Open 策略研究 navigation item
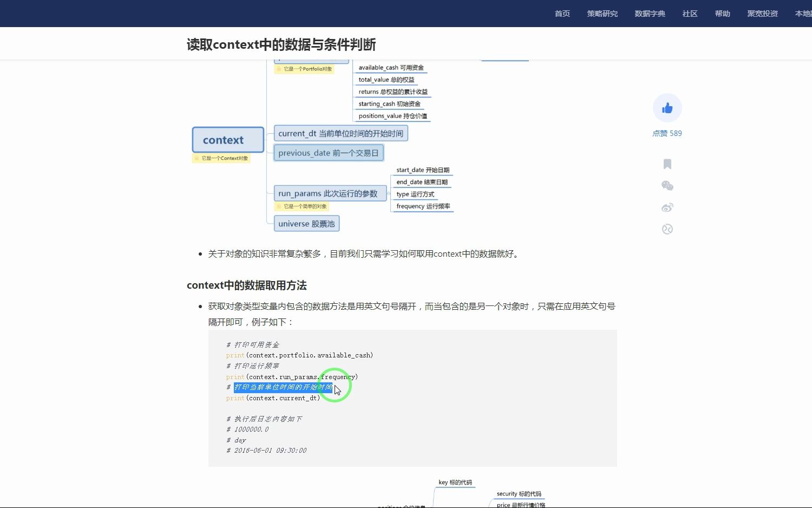The height and width of the screenshot is (508, 812). point(603,14)
